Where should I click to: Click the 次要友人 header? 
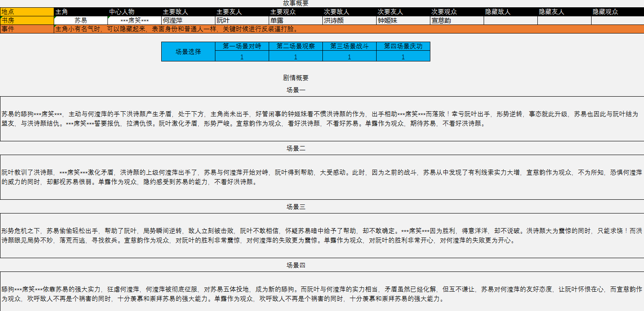[403, 12]
